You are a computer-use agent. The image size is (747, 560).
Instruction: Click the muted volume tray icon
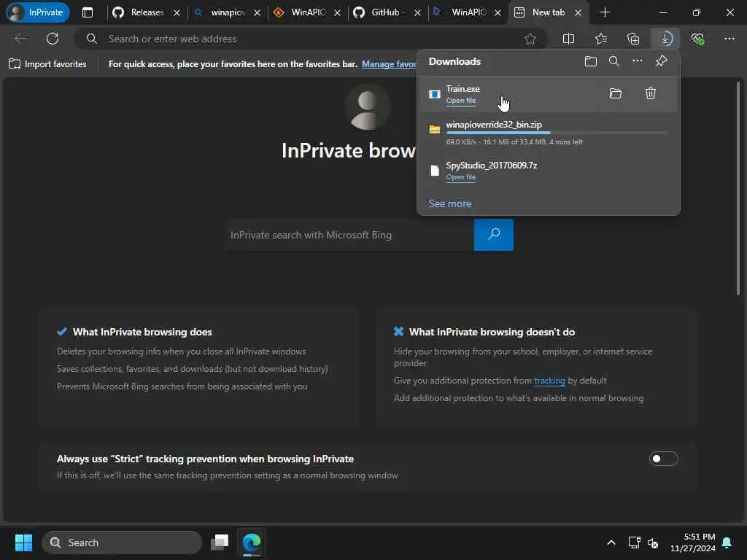653,542
